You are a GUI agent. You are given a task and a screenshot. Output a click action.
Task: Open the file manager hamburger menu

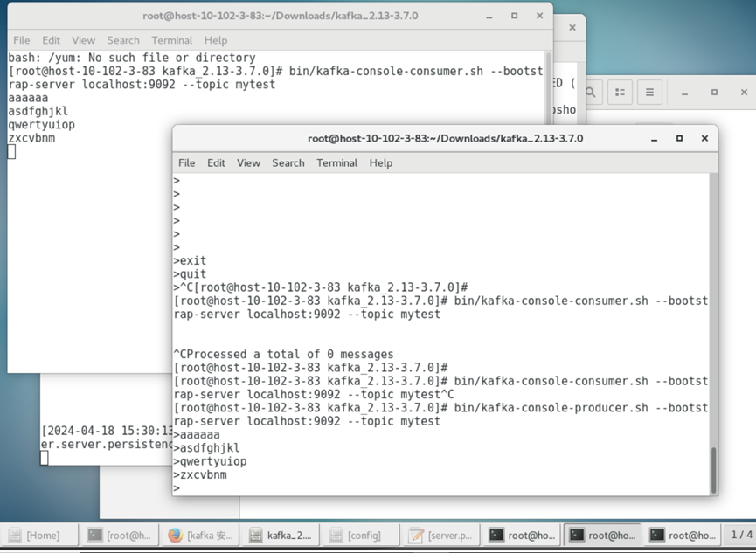point(649,92)
